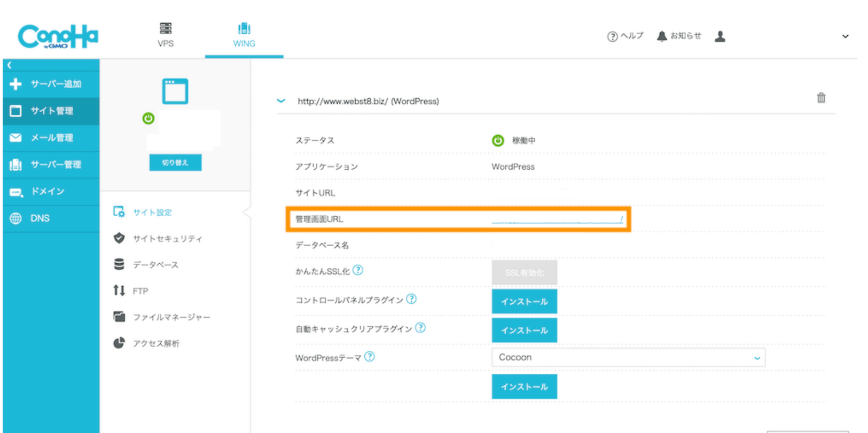Select the WING tab
The width and height of the screenshot is (868, 433).
click(244, 35)
